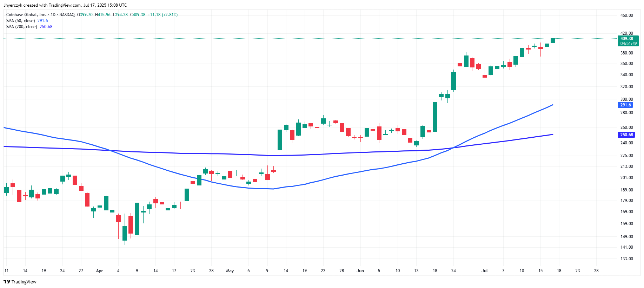Click the current price label 409.38
Viewport: 644px width, 288px height.
[628, 41]
